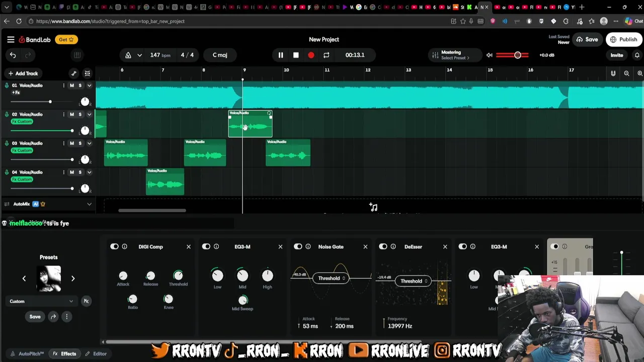
Task: Toggle DeEsser effect power switch
Action: coord(383,247)
